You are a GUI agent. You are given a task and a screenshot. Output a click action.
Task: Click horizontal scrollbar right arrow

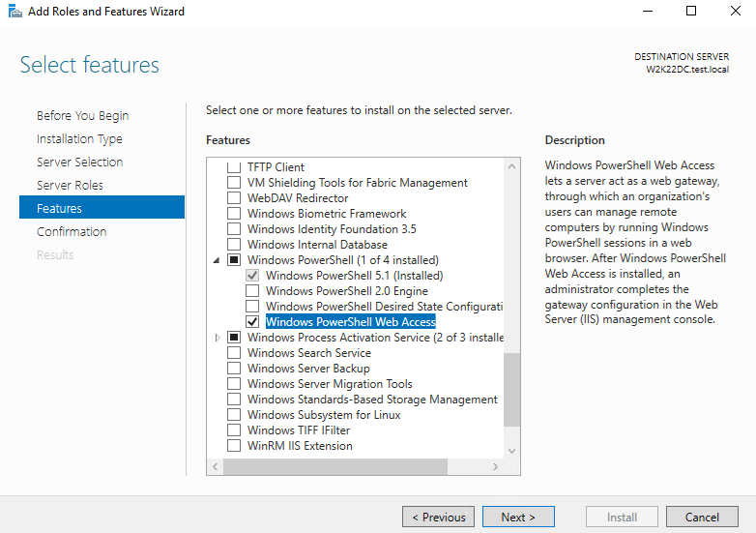(x=495, y=466)
